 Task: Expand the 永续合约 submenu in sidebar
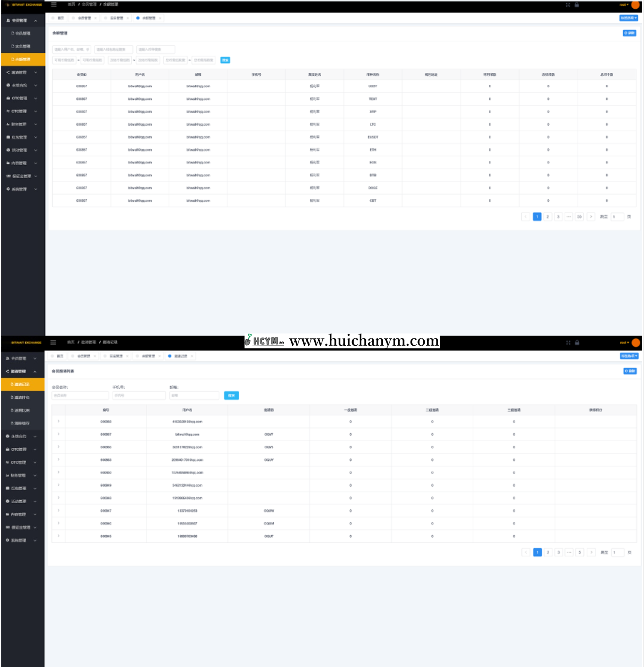pos(7,85)
